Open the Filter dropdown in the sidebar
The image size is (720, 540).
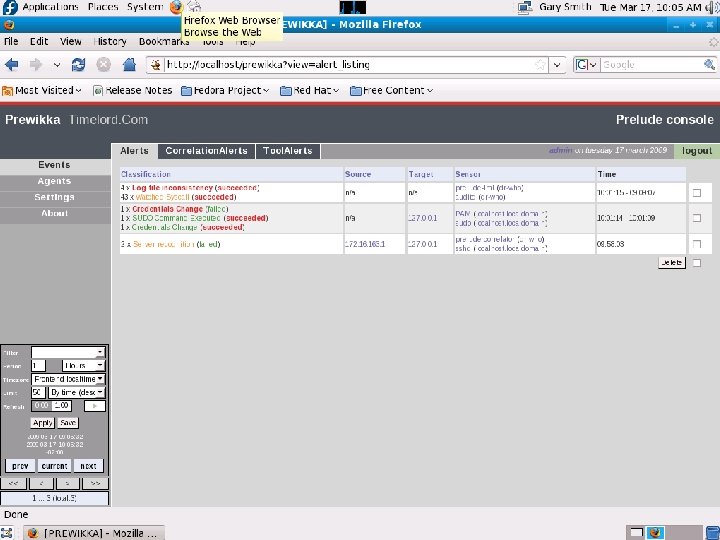68,352
